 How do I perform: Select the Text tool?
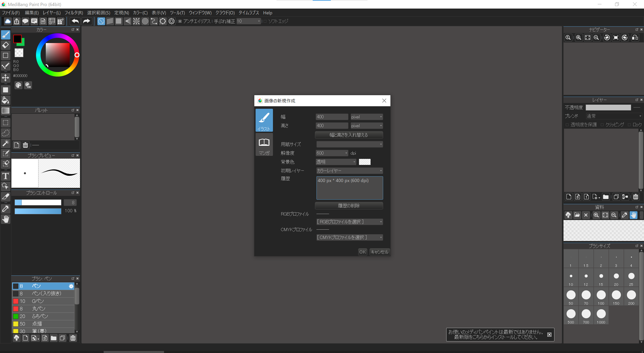tap(6, 176)
